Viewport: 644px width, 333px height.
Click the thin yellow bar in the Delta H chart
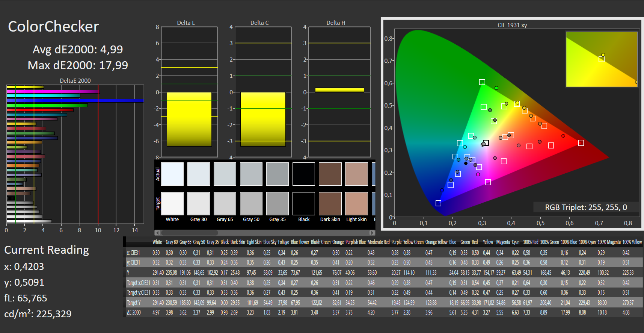[339, 90]
